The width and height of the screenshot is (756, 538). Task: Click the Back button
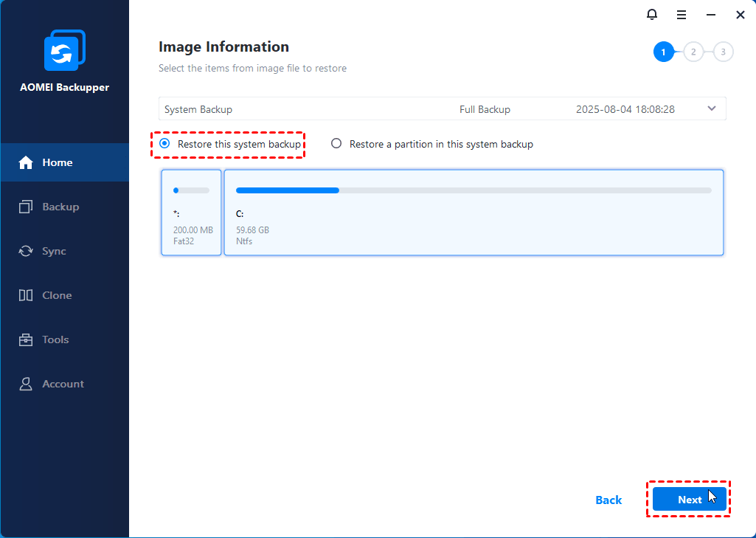pyautogui.click(x=608, y=500)
